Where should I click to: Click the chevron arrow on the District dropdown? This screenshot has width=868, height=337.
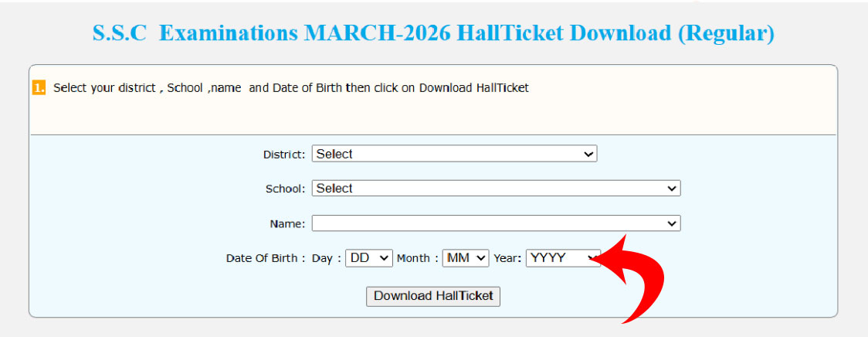click(x=589, y=154)
